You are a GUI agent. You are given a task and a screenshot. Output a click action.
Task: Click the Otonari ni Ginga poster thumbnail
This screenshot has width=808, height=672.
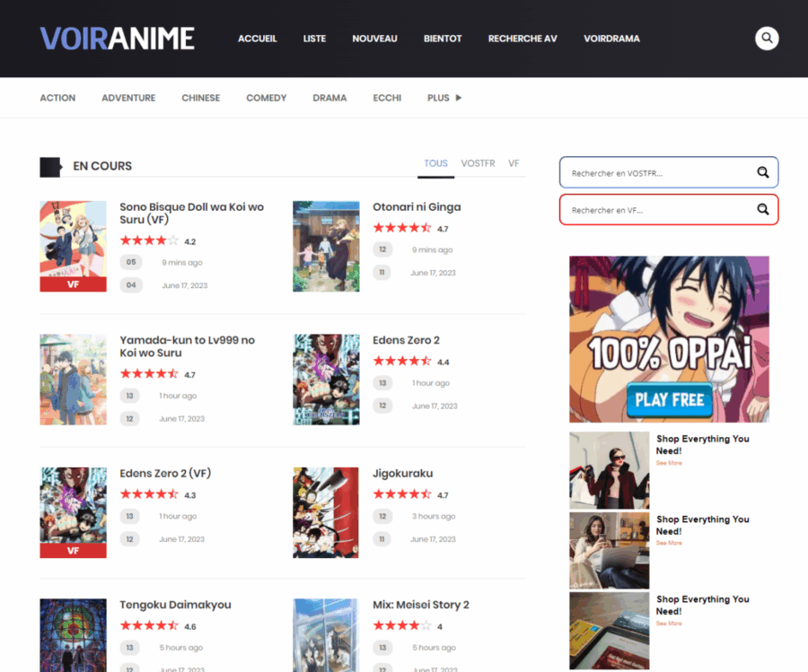pos(326,246)
